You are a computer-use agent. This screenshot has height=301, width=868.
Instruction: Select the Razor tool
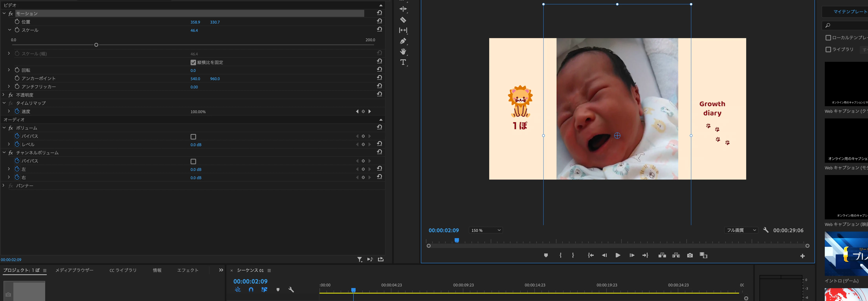click(x=403, y=20)
